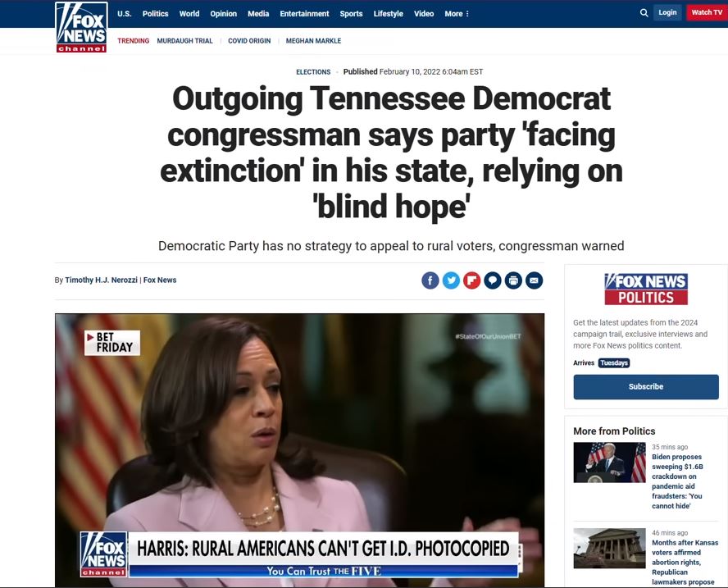Share article via Twitter icon

pos(451,280)
